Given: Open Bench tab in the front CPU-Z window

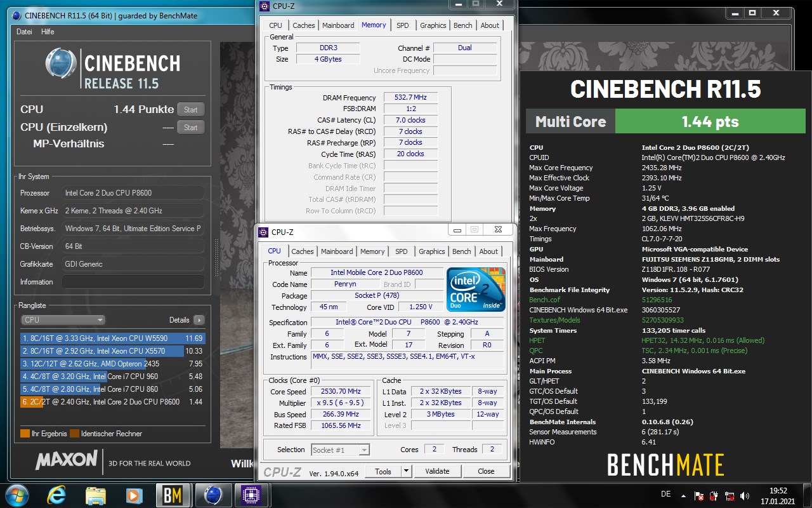Looking at the screenshot, I should coord(461,251).
